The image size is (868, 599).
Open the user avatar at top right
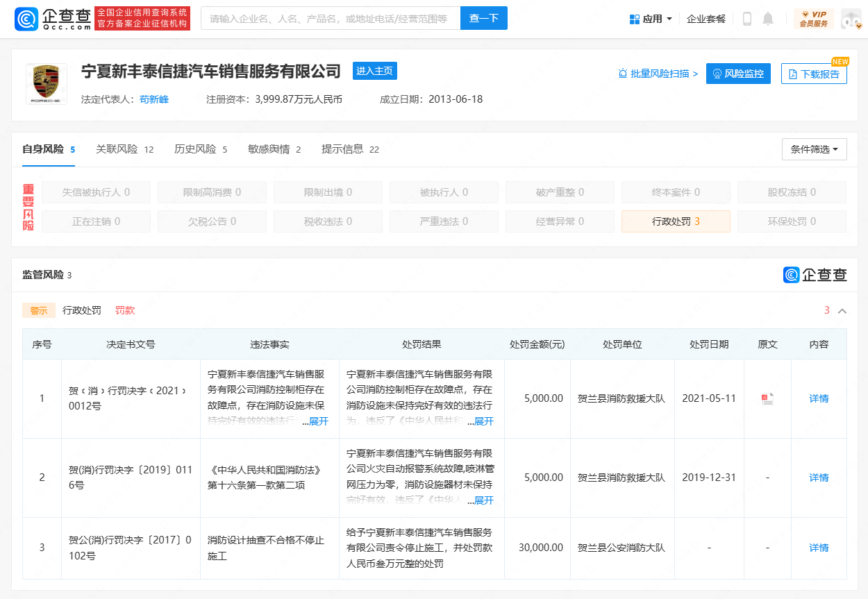tap(851, 19)
